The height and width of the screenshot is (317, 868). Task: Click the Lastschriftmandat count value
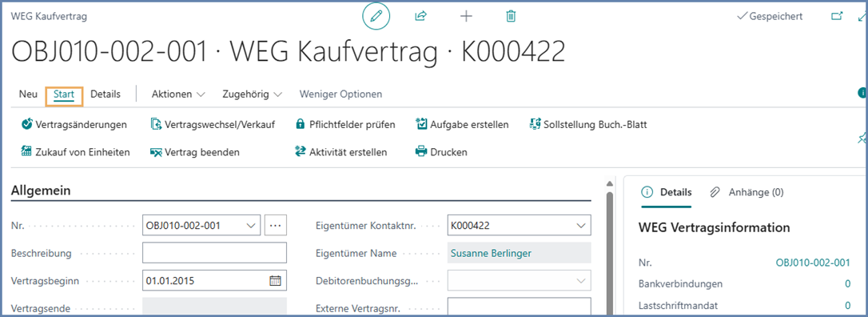847,305
